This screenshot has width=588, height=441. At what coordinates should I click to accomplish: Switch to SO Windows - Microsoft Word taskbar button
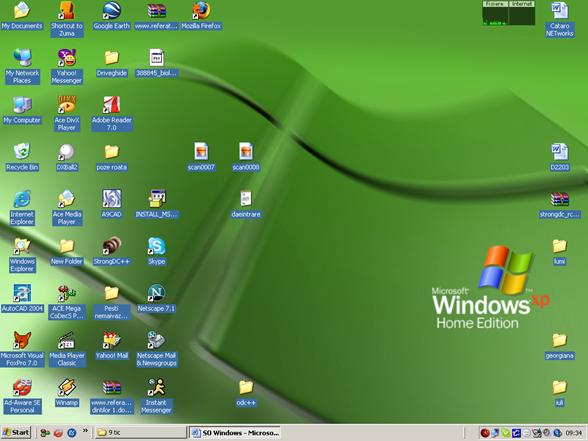click(x=235, y=433)
